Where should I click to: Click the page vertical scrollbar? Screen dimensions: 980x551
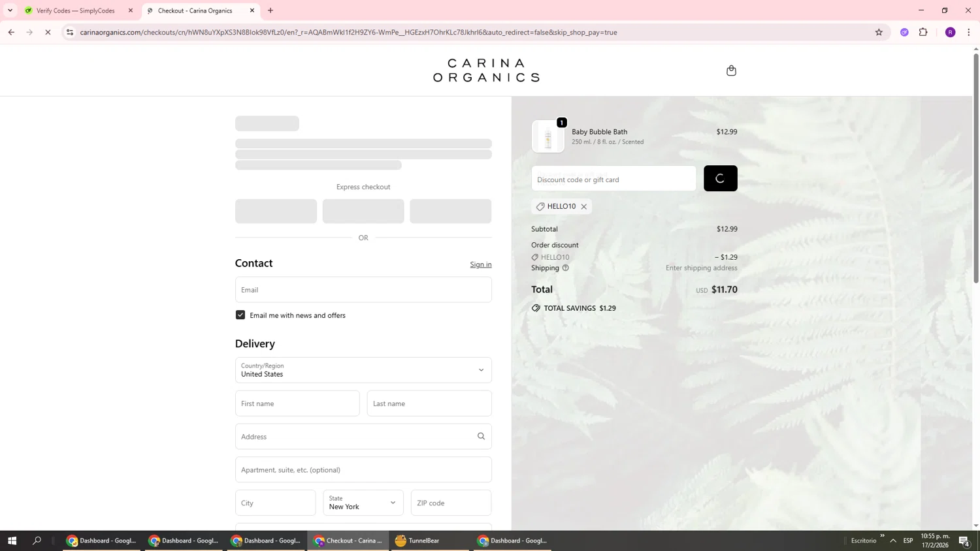click(x=976, y=168)
